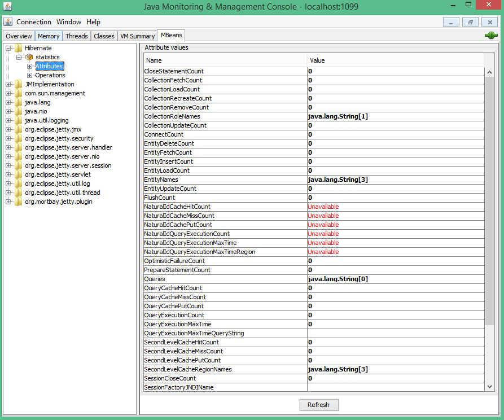Viewport: 504px width, 420px height.
Task: Select the CloseStatementCount attribute row
Action: click(314, 71)
